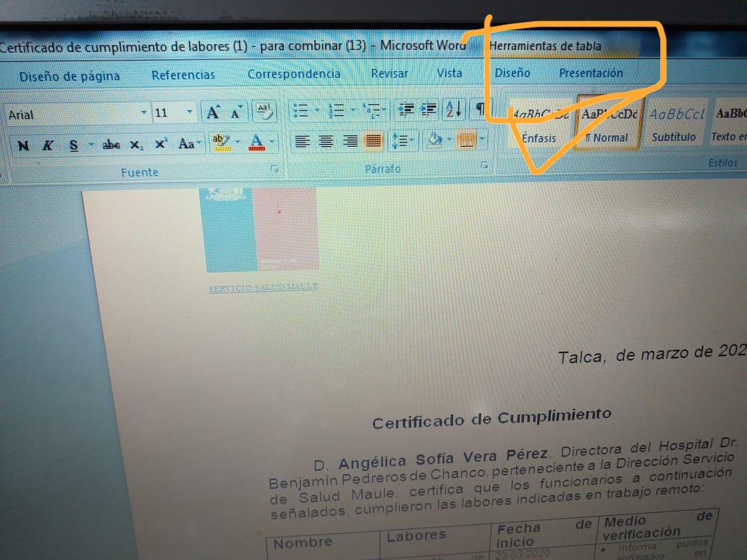Open the Arial font name dropdown

click(143, 113)
